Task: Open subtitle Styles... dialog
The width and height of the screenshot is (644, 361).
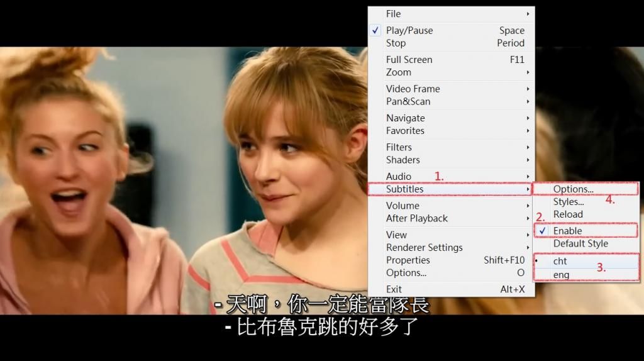Action: [586, 202]
